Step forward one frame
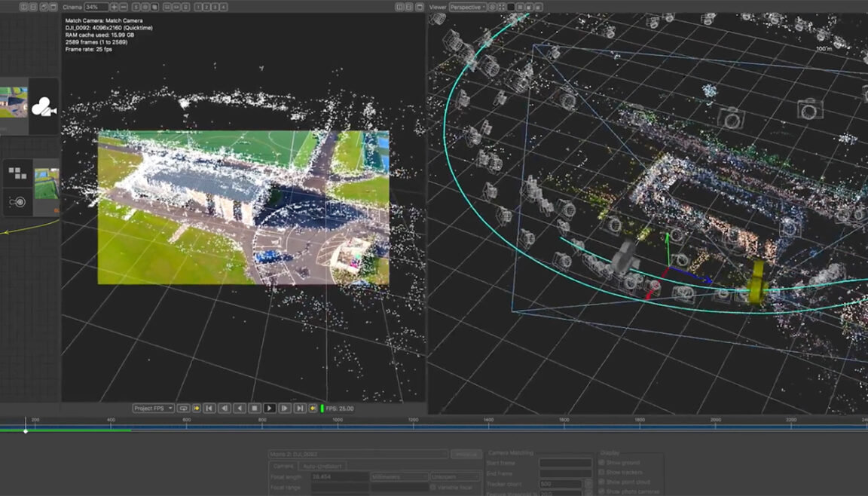This screenshot has height=496, width=868. pyautogui.click(x=285, y=408)
